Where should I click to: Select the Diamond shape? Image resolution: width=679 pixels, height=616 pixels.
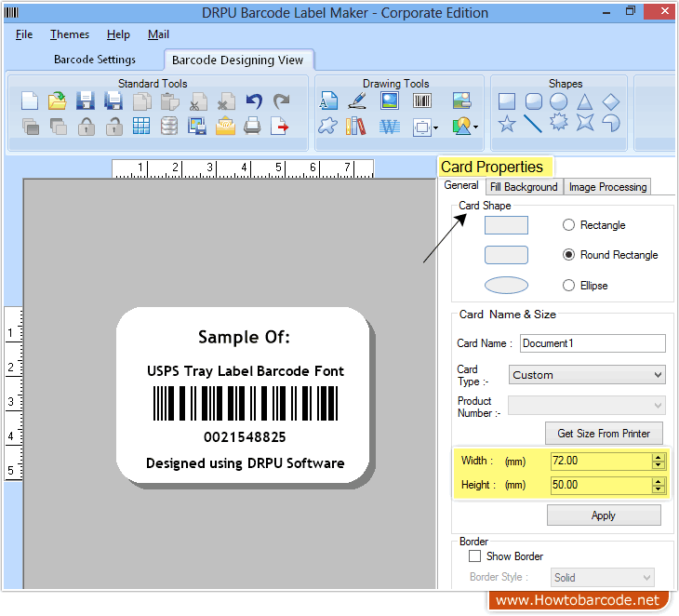click(610, 101)
